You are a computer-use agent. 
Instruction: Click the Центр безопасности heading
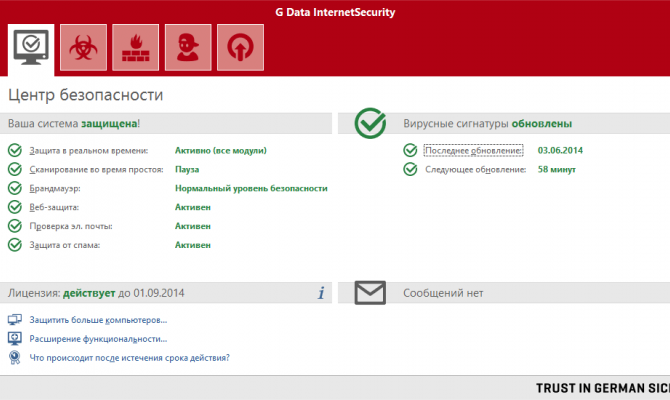85,95
